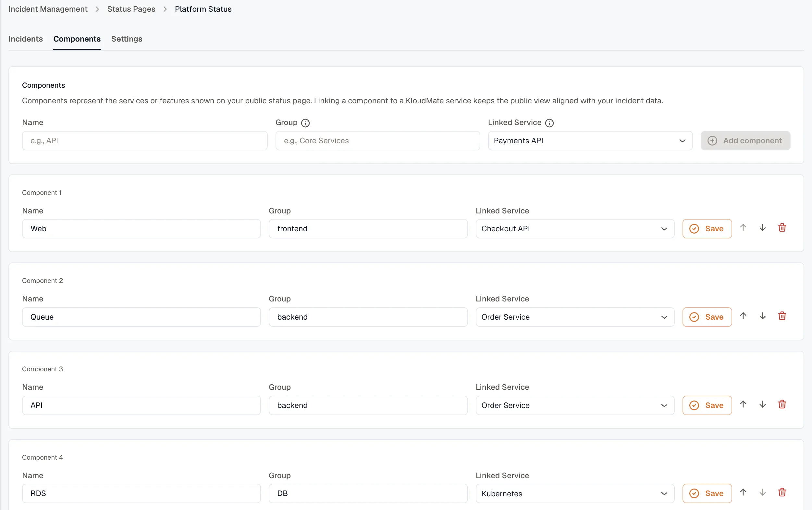812x510 pixels.
Task: Save the RDS component
Action: 707,493
